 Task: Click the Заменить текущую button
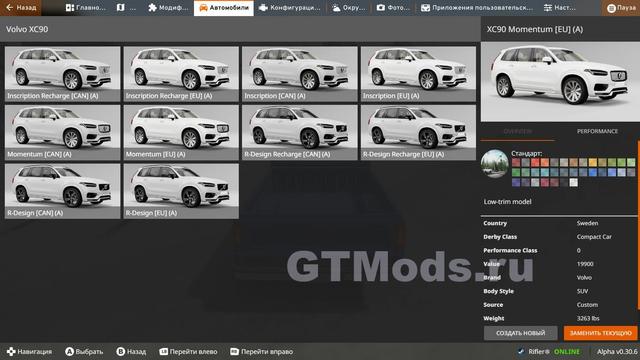600,333
